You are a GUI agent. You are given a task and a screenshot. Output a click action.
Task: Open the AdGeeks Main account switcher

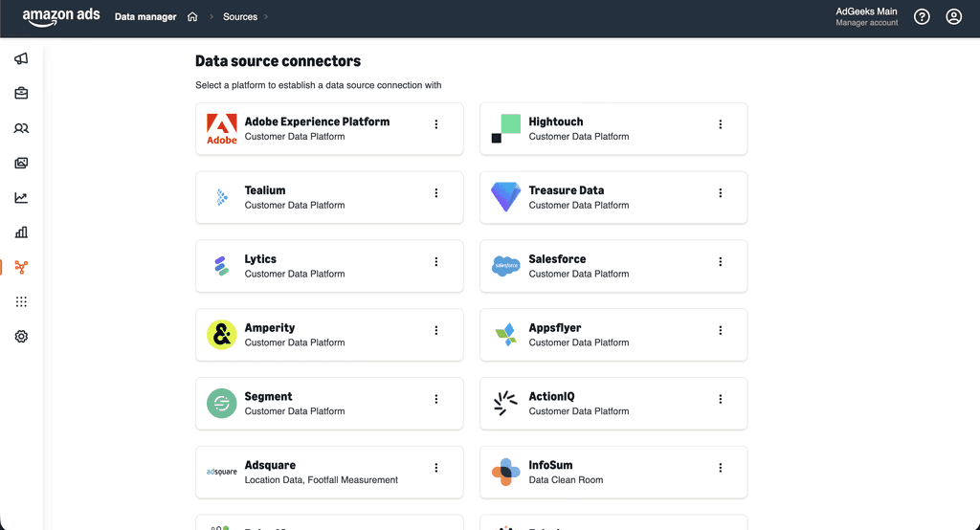coord(866,17)
